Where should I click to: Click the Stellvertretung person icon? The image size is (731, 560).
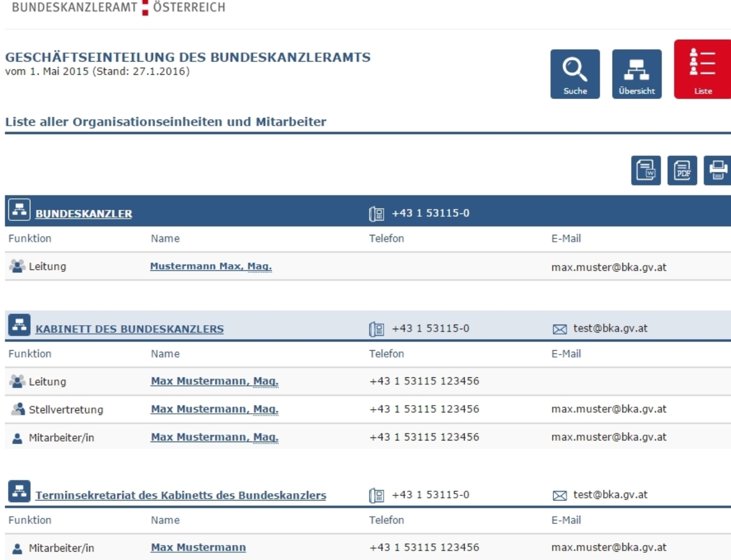[x=18, y=409]
